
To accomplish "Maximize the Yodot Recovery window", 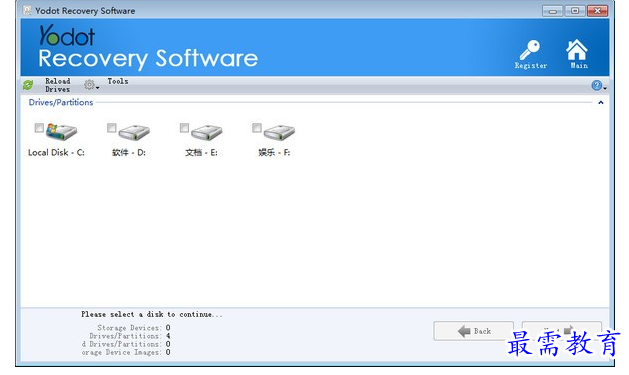I will (575, 11).
